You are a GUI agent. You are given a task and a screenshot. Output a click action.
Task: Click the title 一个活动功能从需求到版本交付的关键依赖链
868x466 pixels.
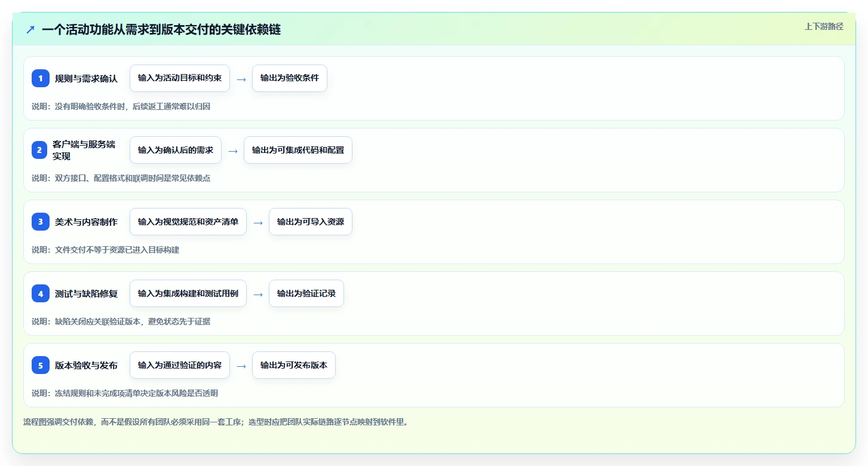(161, 30)
